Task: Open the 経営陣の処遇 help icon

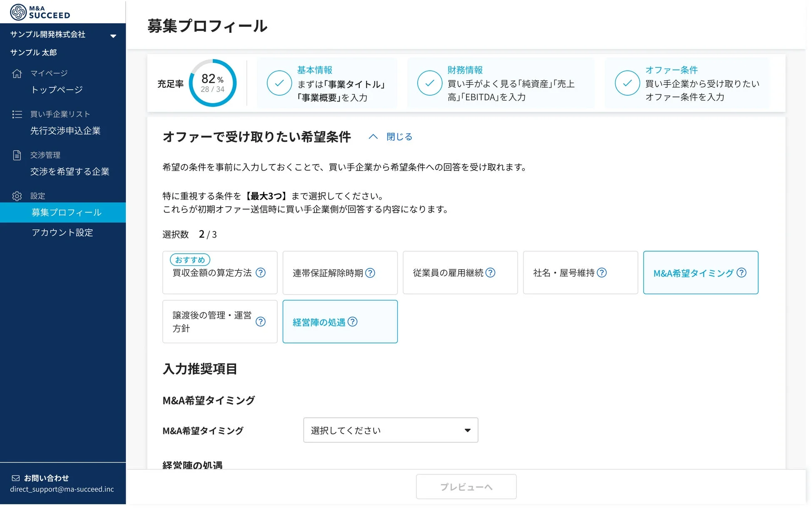Action: 353,322
